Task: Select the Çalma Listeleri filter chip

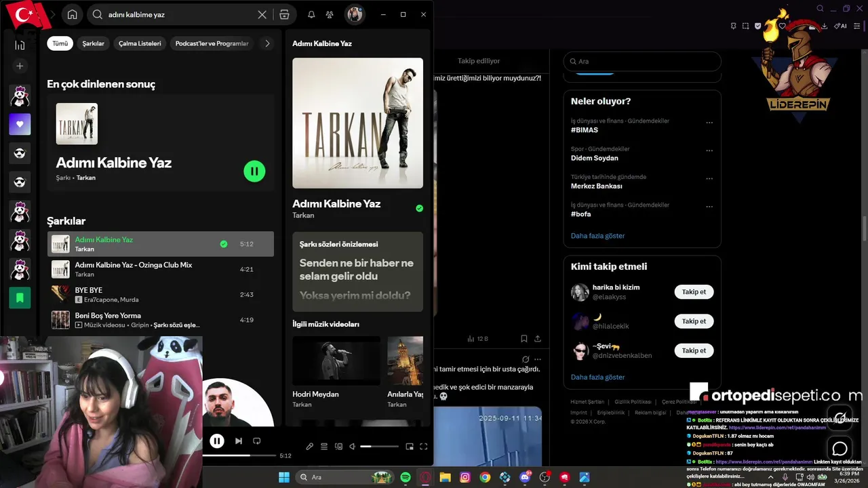Action: coord(140,43)
